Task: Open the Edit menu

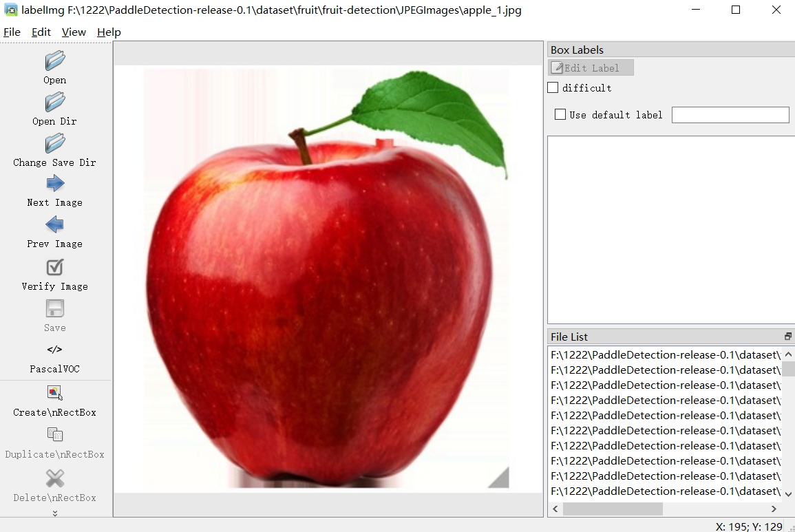Action: tap(41, 32)
